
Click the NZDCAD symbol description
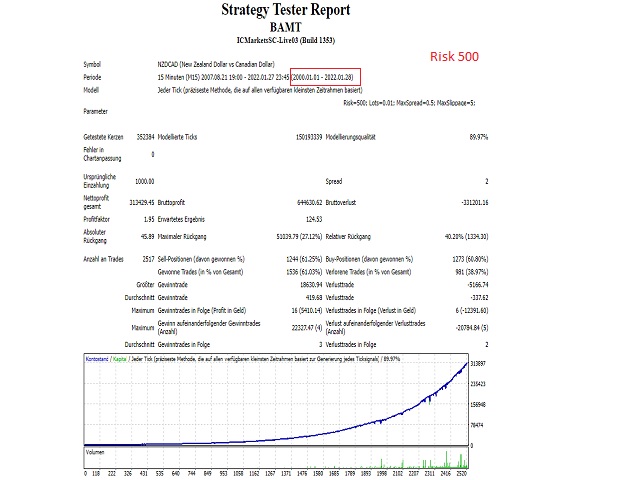click(216, 64)
